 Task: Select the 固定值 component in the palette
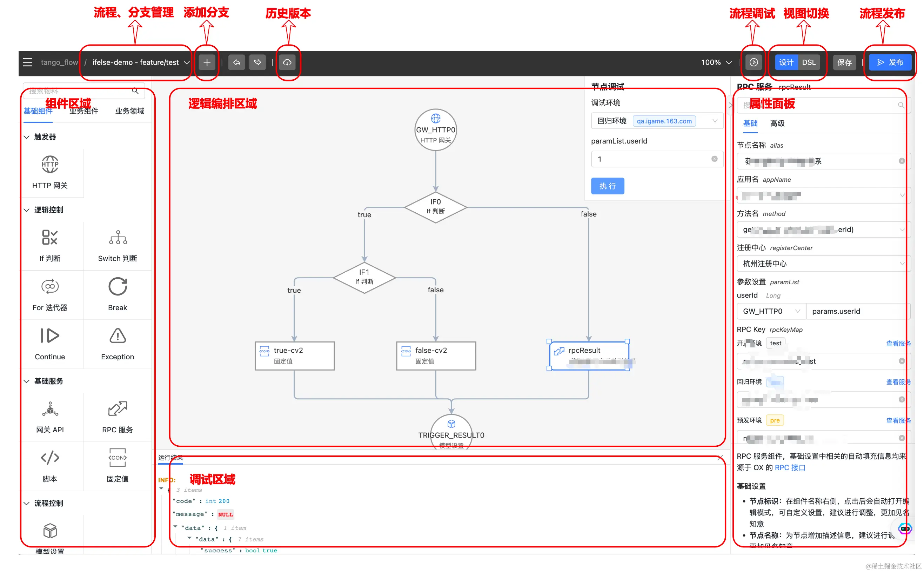(118, 466)
